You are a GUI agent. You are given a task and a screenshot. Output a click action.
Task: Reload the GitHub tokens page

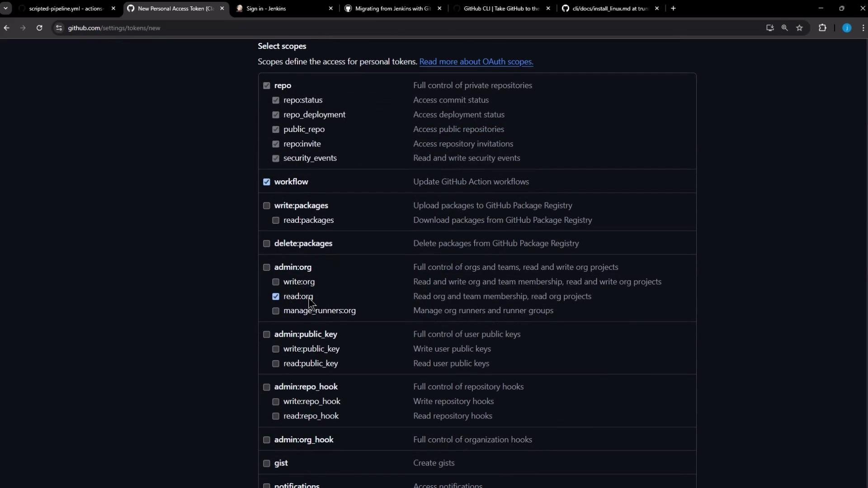pos(39,28)
